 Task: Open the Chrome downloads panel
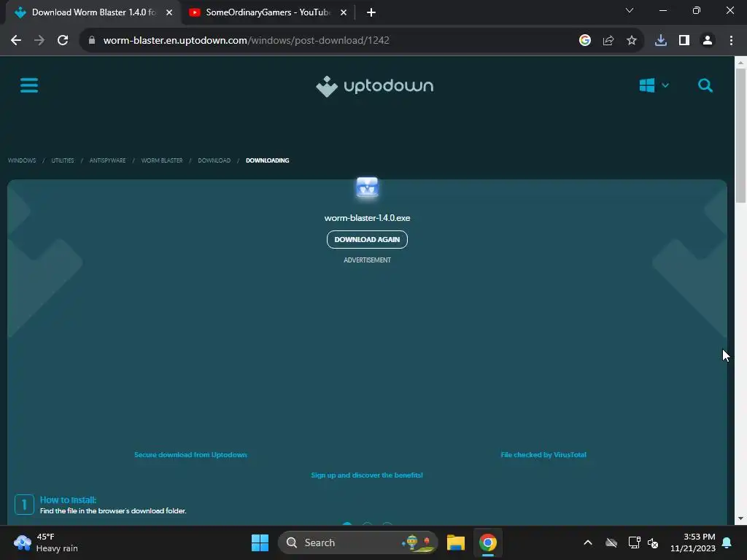click(661, 41)
